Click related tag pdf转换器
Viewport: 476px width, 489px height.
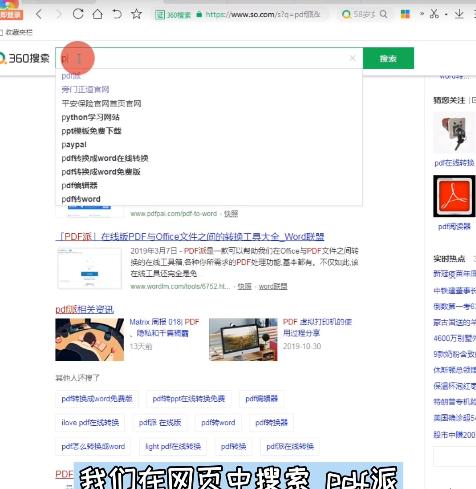(x=271, y=423)
